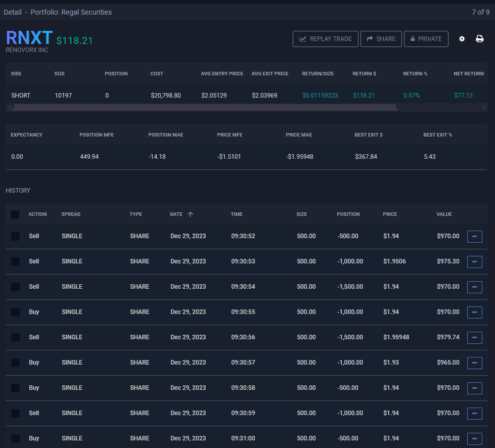Click minus icon on the $975.30 row
The width and height of the screenshot is (495, 448).
[474, 261]
